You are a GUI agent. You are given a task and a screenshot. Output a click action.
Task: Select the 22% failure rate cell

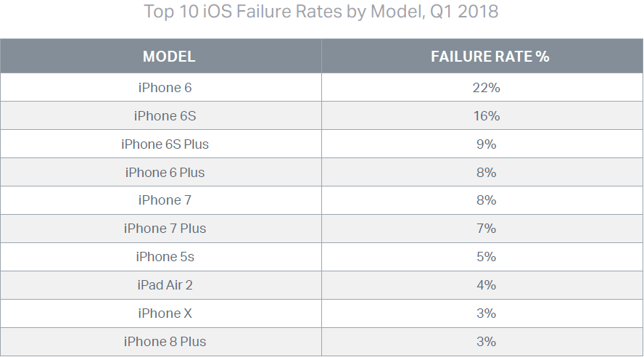[482, 88]
